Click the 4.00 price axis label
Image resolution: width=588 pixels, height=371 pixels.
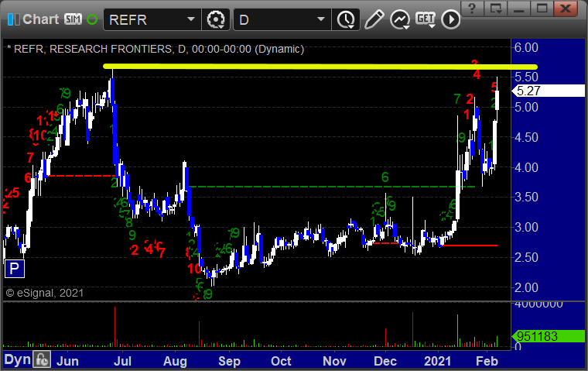526,167
